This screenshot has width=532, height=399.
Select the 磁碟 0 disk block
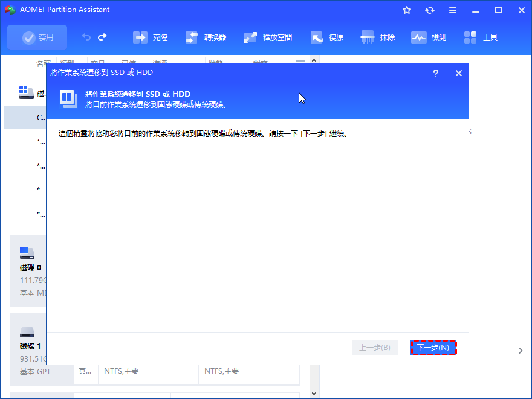28,271
